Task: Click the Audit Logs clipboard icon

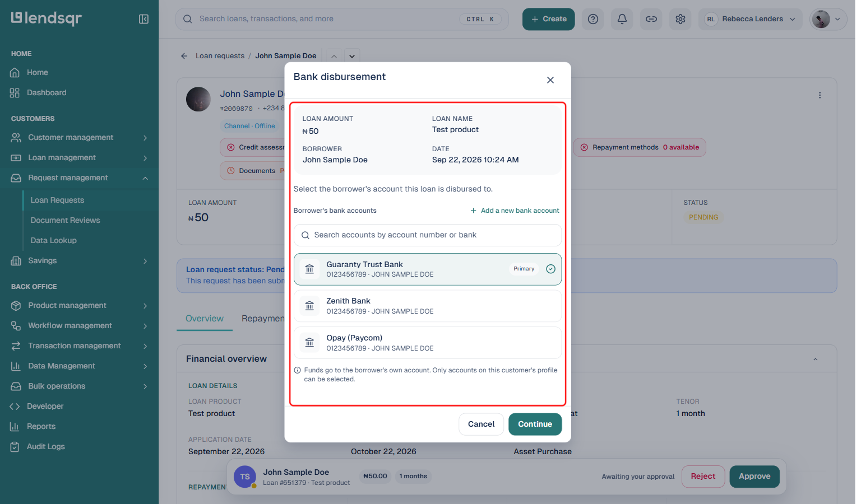Action: click(x=15, y=447)
